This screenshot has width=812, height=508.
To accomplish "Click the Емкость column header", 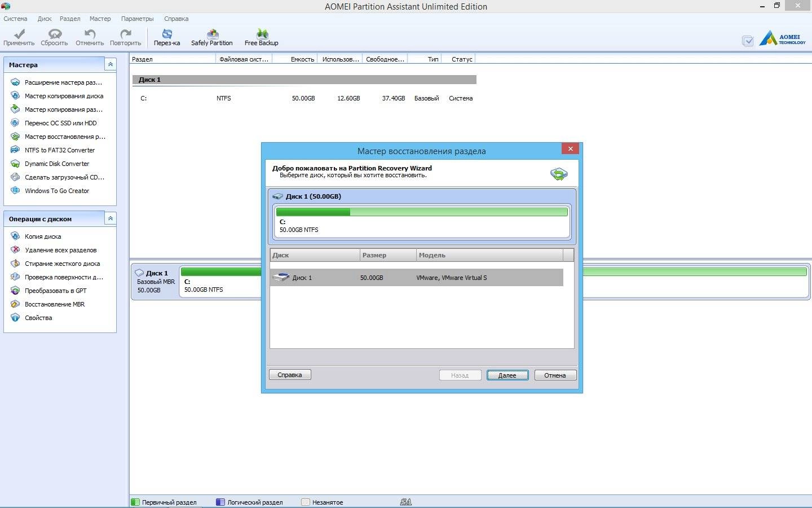I will point(295,59).
